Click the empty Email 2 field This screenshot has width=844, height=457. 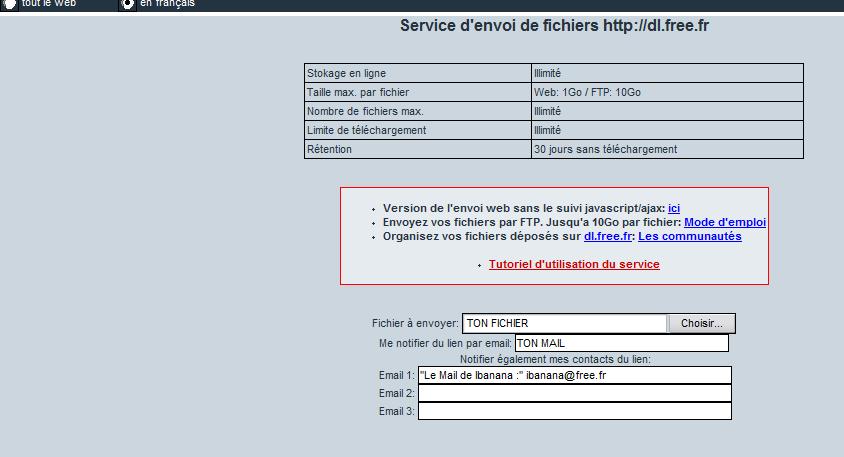[x=574, y=393]
